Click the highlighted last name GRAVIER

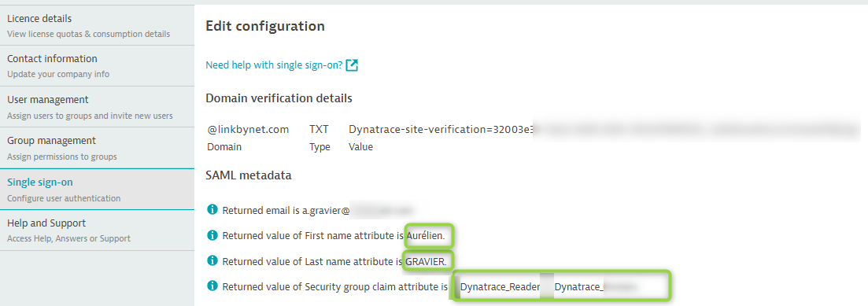(x=425, y=261)
